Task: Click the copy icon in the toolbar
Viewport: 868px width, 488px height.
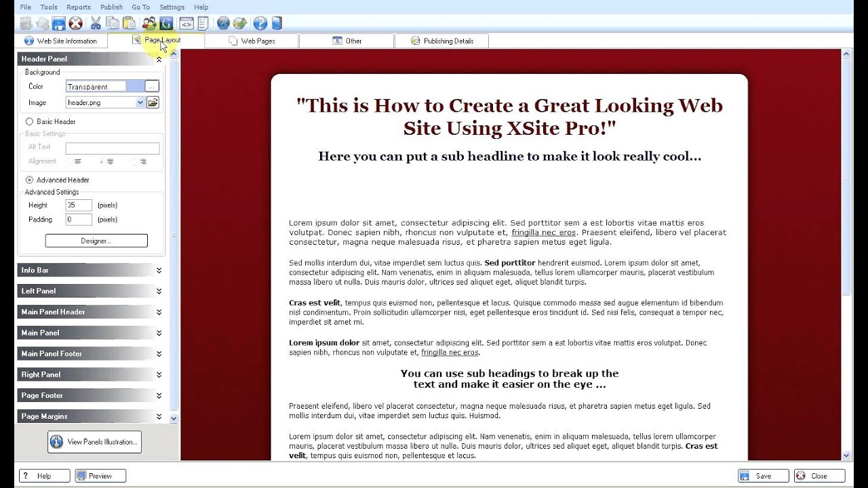Action: pos(112,23)
